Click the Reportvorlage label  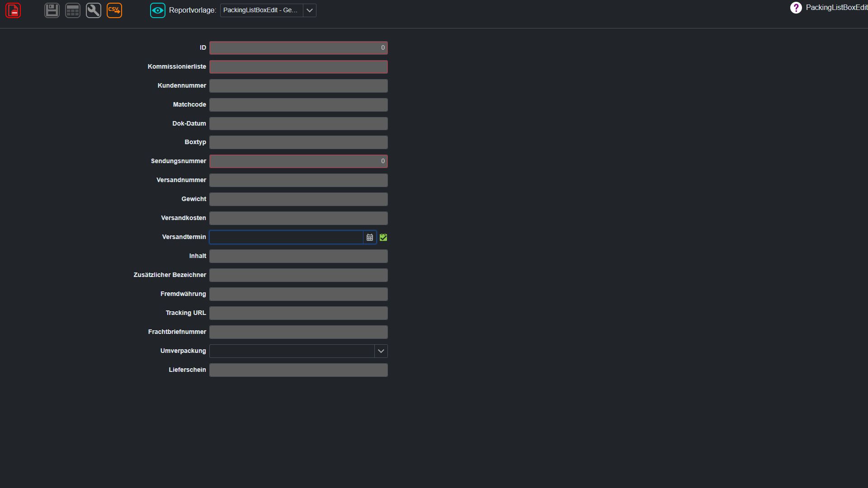point(193,10)
